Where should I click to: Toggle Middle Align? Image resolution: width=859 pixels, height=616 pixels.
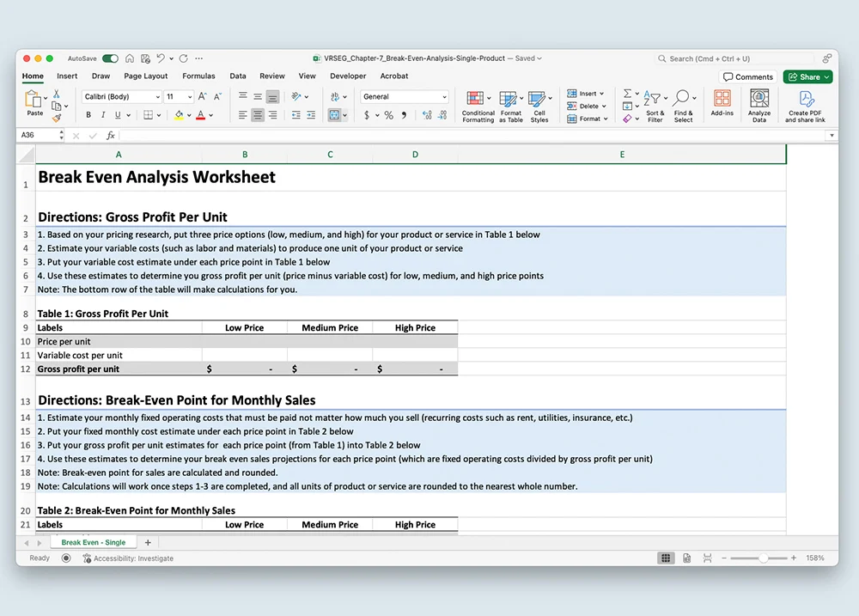point(258,96)
